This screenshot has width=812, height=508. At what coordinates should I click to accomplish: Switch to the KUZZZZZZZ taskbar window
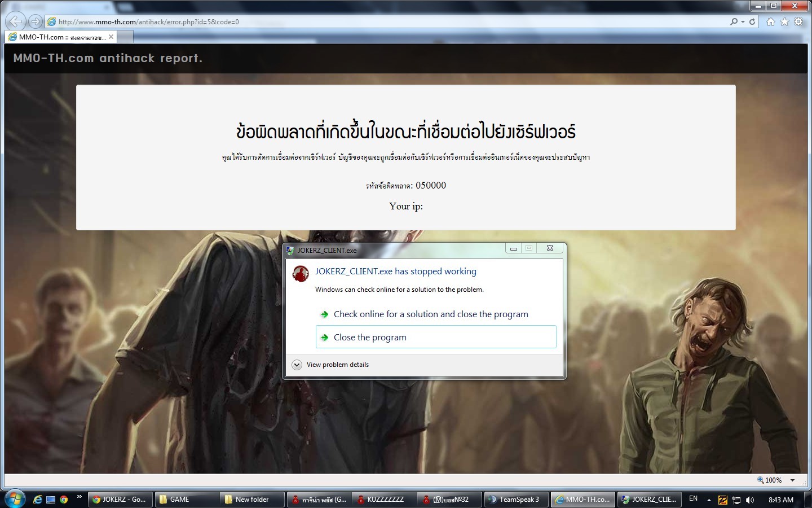tap(386, 500)
